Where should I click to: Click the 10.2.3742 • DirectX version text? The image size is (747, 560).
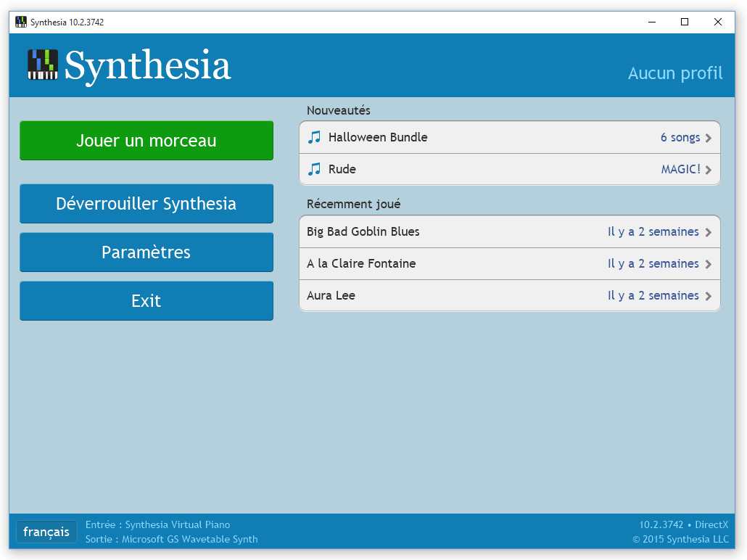(684, 524)
